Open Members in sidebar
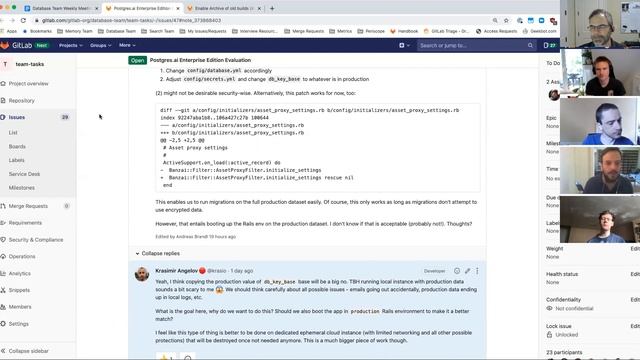 pyautogui.click(x=20, y=307)
